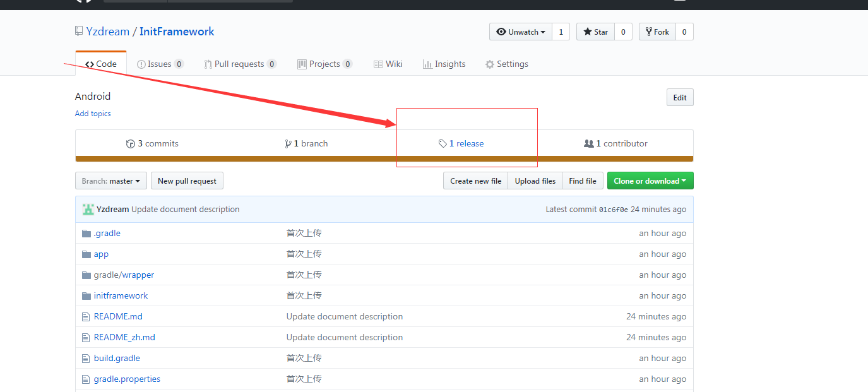Open the Unwatch dropdown

click(521, 32)
